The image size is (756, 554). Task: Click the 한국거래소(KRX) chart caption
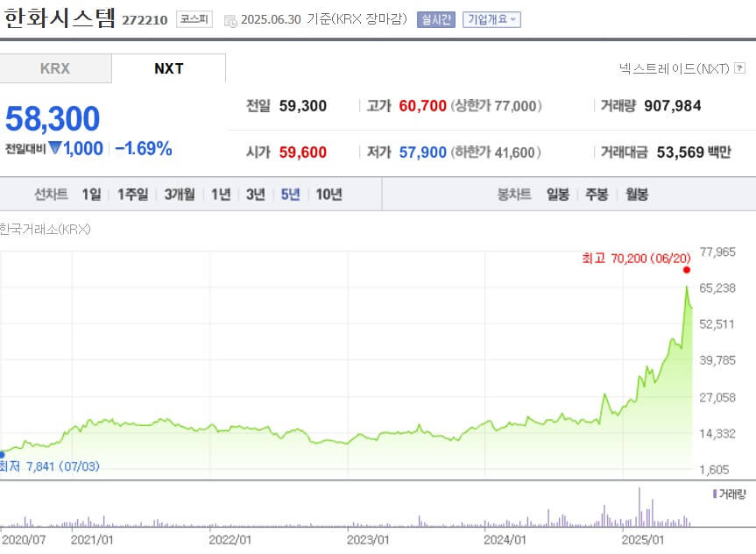point(45,229)
